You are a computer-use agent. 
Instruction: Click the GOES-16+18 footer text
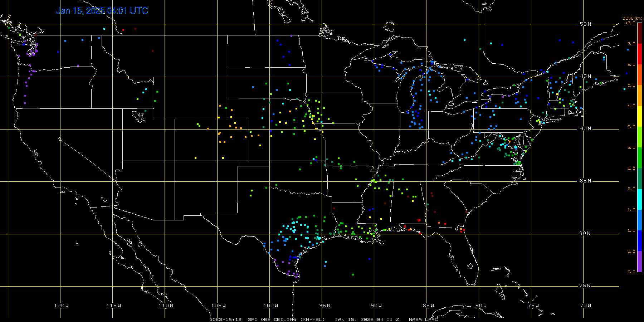(225, 319)
